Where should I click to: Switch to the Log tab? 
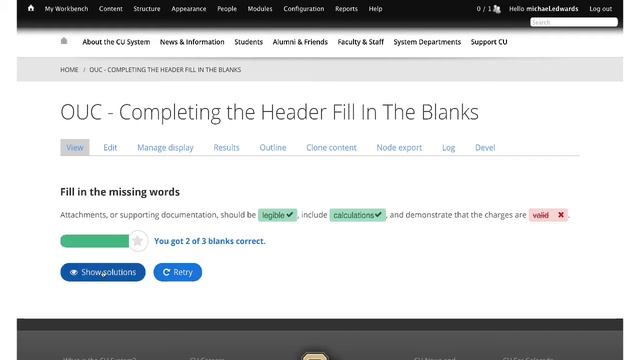point(449,147)
